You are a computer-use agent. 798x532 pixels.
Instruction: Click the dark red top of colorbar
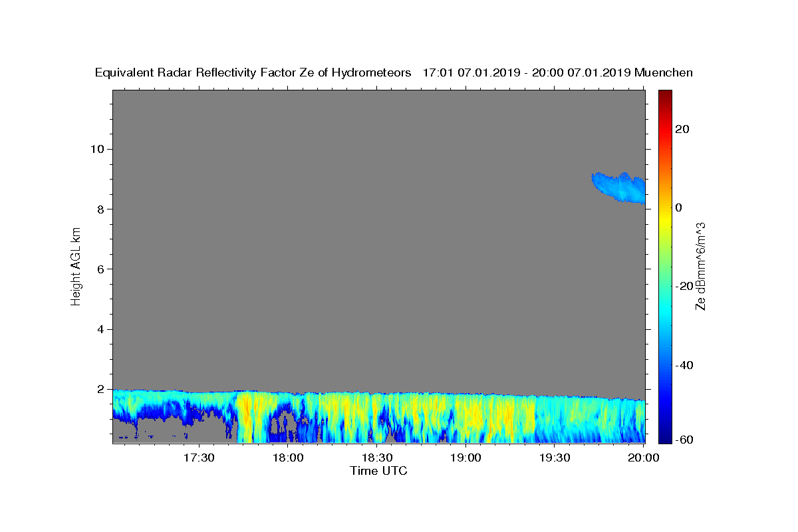(x=665, y=96)
